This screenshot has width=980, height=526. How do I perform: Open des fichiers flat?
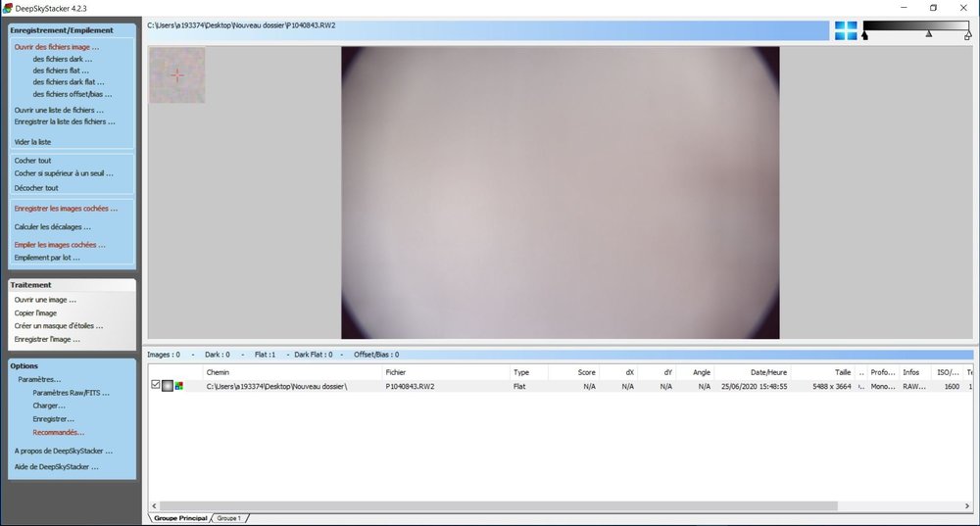click(x=61, y=71)
